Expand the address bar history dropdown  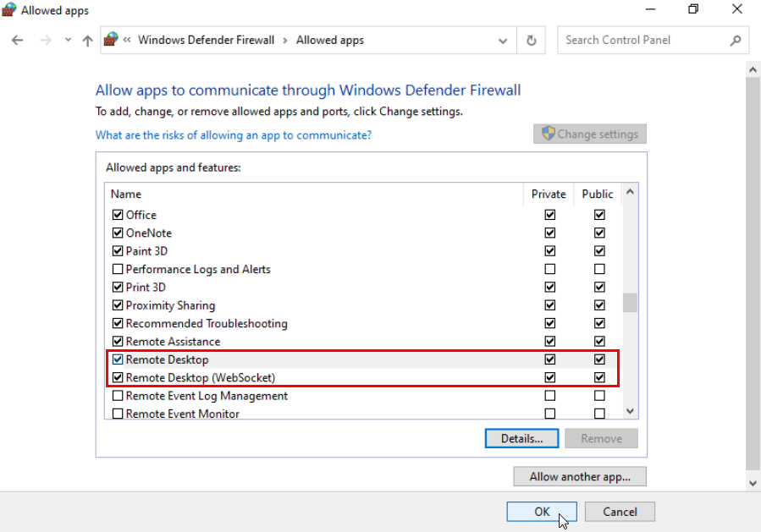tap(503, 41)
